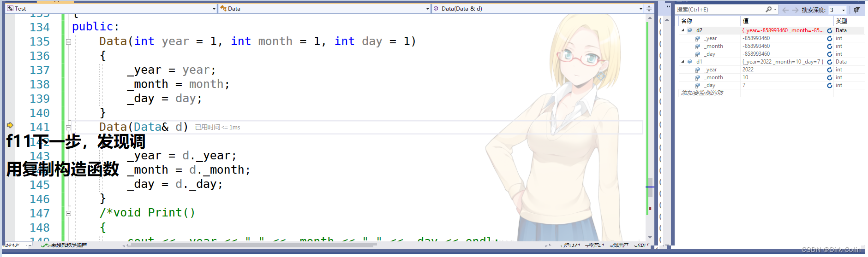Refresh d2's _year value
The height and width of the screenshot is (257, 868).
click(829, 38)
